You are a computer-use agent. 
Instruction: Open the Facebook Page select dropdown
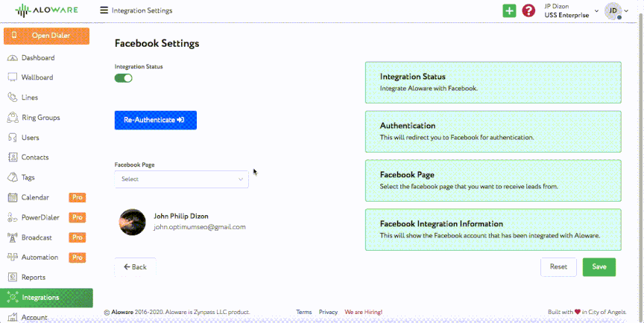coord(182,179)
